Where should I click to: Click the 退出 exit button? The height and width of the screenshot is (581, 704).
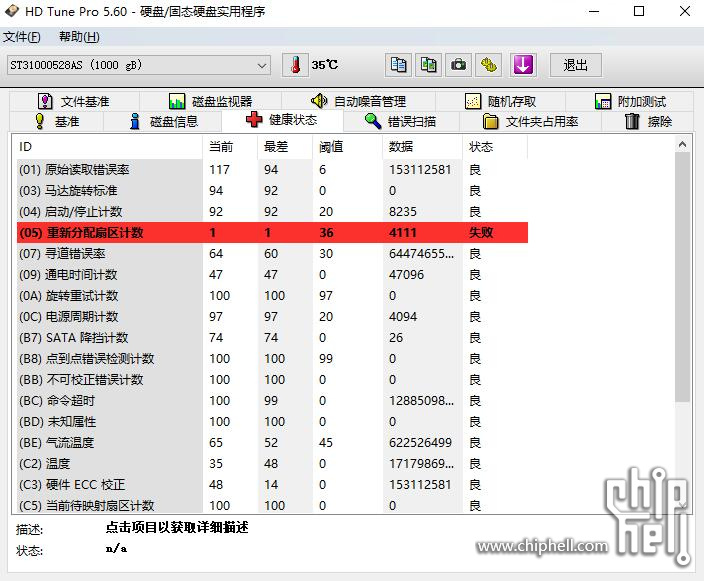tap(576, 65)
